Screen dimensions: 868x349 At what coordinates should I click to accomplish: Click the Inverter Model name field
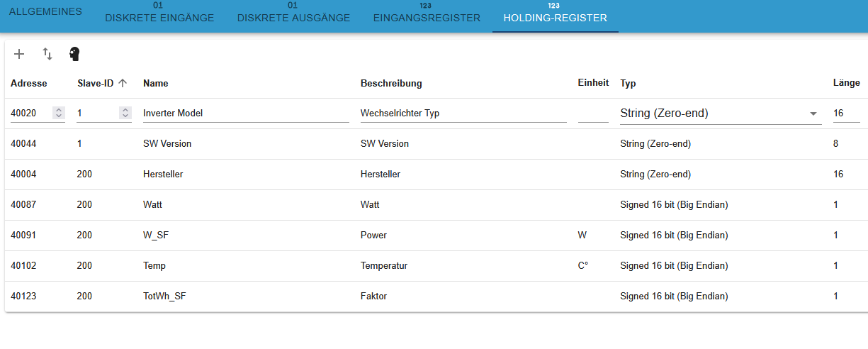coord(245,113)
